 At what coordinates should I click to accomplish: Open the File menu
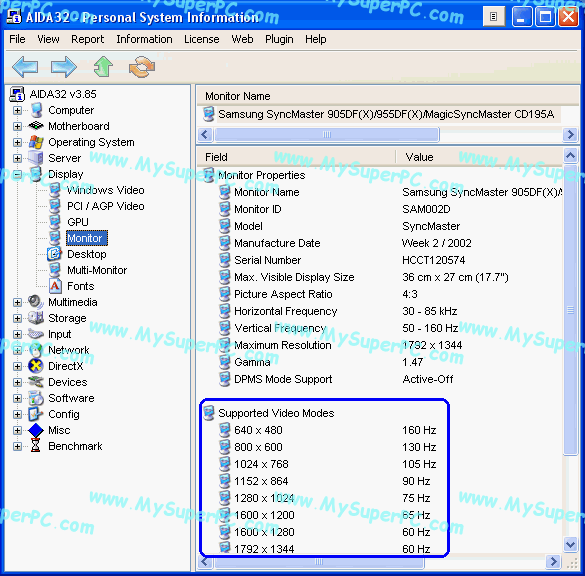tap(17, 39)
